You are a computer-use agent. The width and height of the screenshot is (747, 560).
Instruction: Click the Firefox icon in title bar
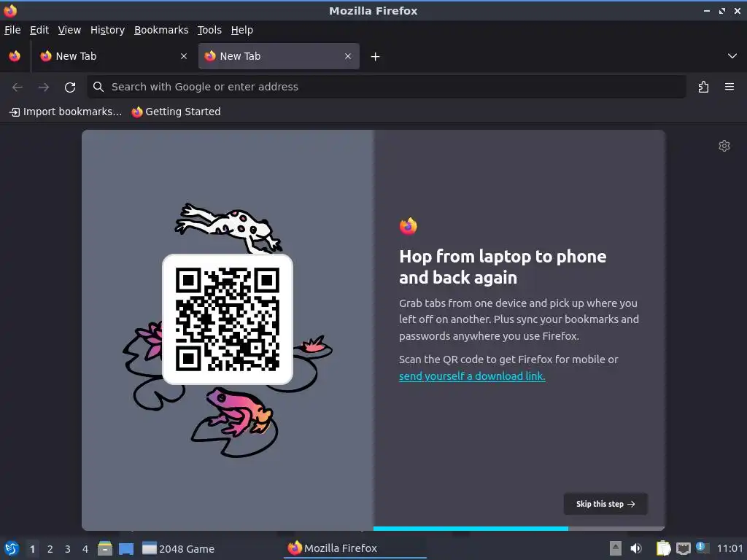pyautogui.click(x=10, y=10)
